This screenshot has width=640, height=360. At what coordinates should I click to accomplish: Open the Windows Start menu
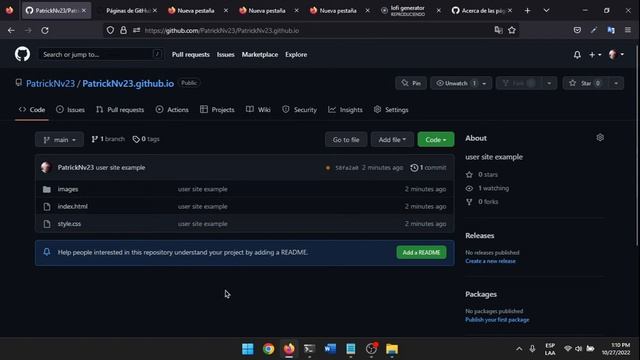[x=248, y=349]
